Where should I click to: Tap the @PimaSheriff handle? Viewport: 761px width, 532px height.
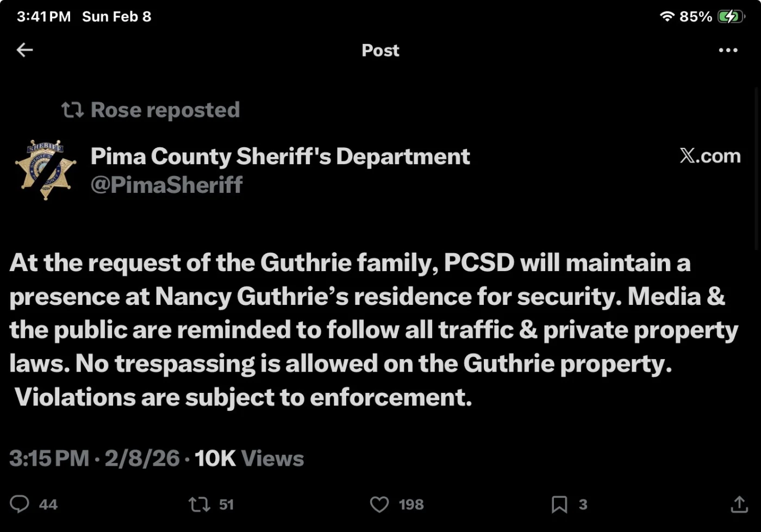click(x=166, y=185)
